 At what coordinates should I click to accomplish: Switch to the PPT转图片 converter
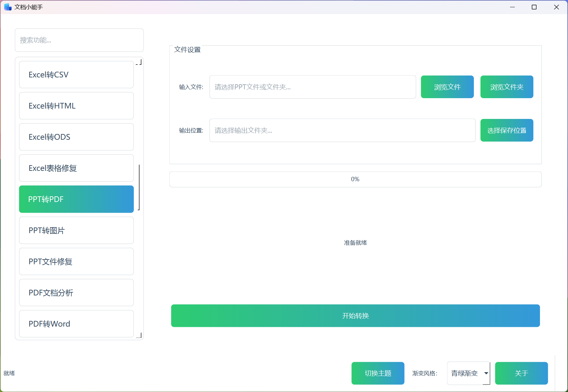76,230
